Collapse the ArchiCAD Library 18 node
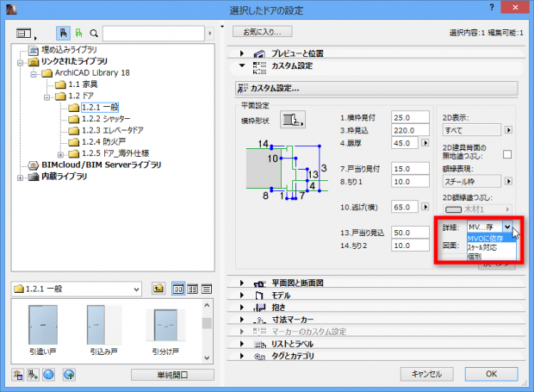The width and height of the screenshot is (534, 392). tap(34, 74)
